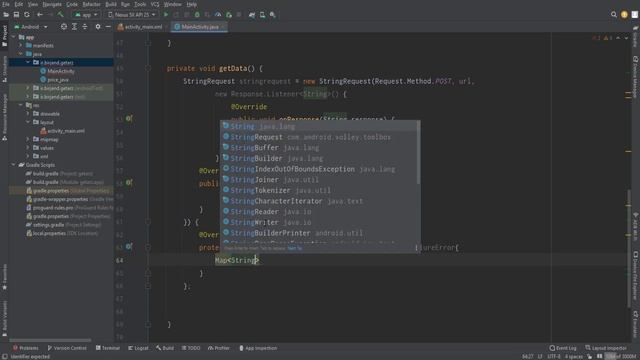Select StringBuilderPrinter completion suggestion
Viewport: 640px width, 360px height.
point(320,233)
